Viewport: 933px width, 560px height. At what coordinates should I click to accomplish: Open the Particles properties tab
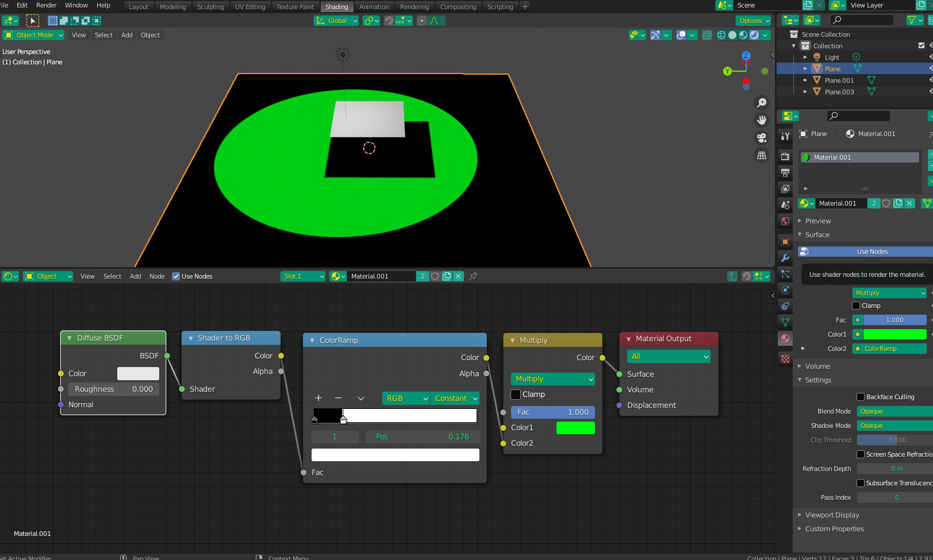pyautogui.click(x=785, y=274)
